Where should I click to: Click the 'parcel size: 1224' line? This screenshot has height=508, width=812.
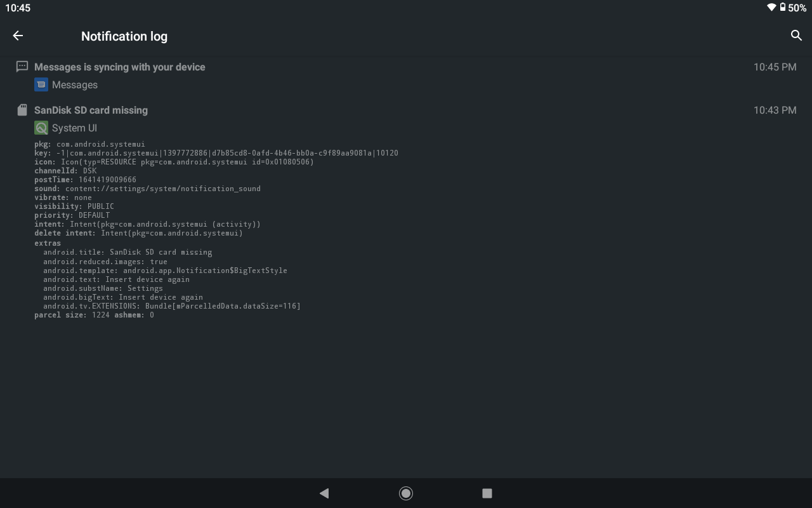(94, 315)
